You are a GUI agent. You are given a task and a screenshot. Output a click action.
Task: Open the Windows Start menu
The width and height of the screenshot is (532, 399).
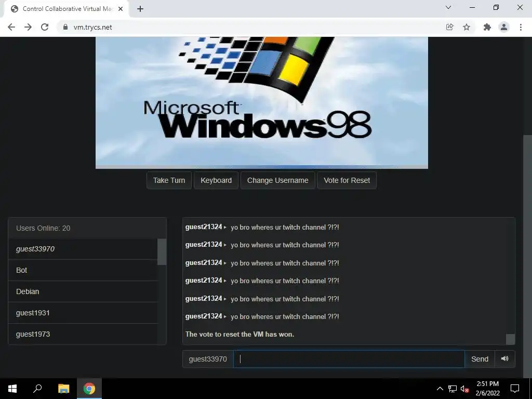click(12, 389)
